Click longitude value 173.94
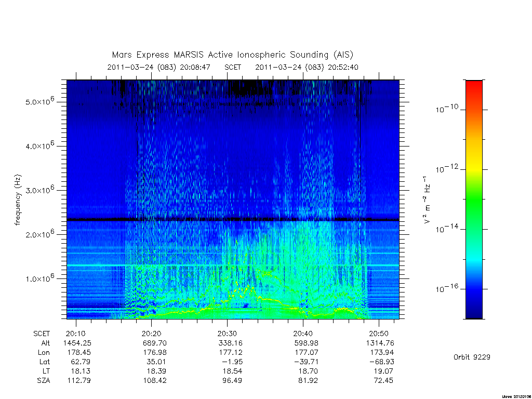 pyautogui.click(x=382, y=353)
